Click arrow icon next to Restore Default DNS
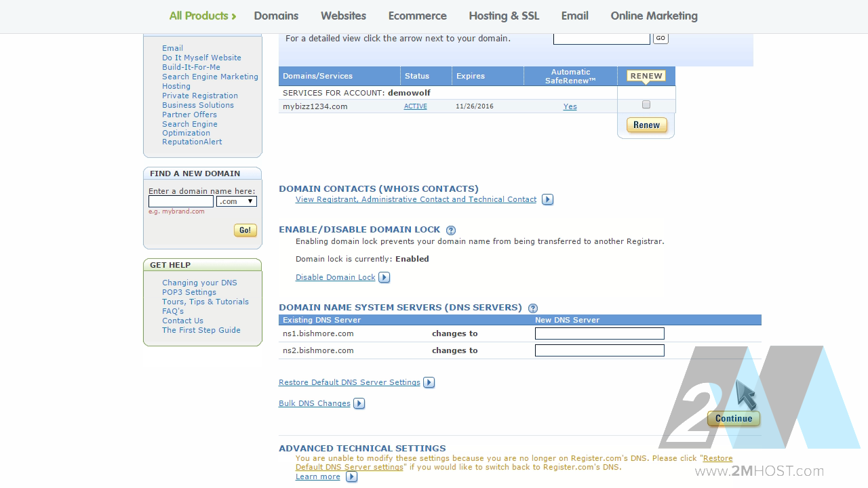868x488 pixels. 429,383
